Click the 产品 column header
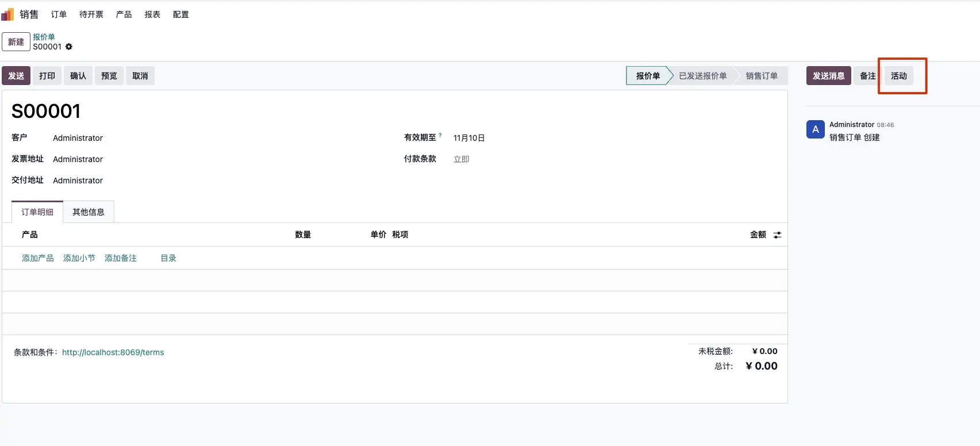 (x=30, y=234)
